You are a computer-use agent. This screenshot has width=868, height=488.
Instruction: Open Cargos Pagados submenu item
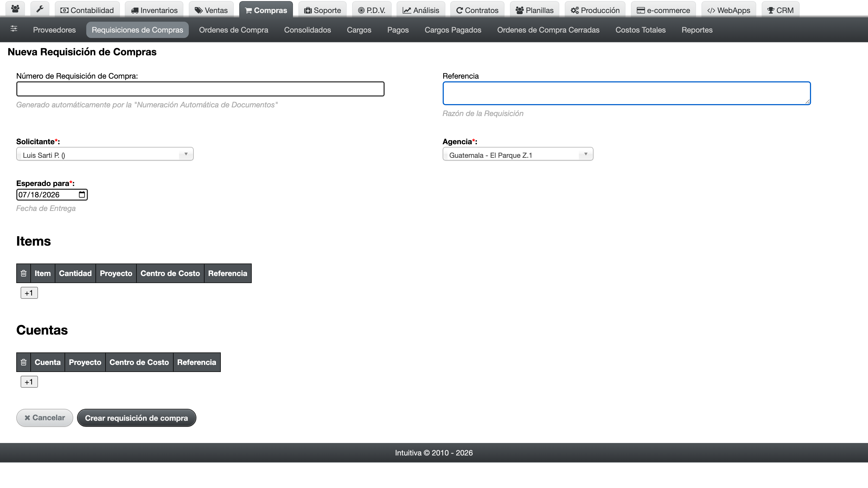(x=453, y=30)
